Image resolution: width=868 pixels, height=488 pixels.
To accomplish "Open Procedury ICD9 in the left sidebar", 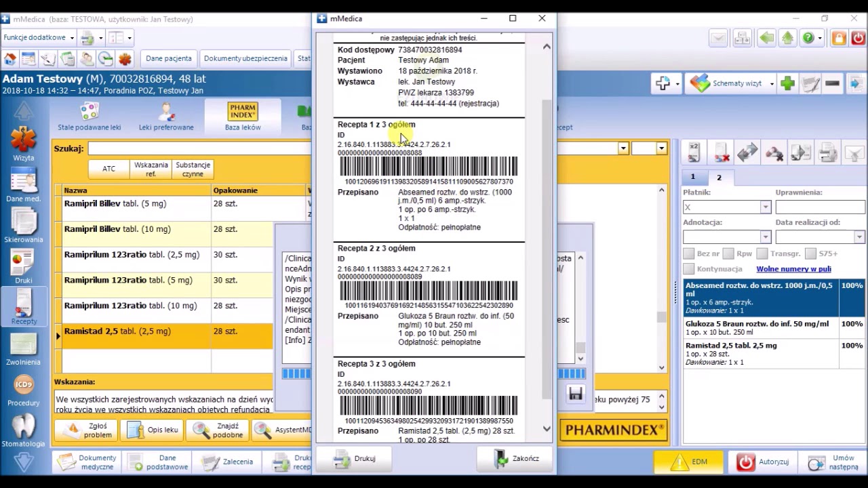I will [x=24, y=389].
